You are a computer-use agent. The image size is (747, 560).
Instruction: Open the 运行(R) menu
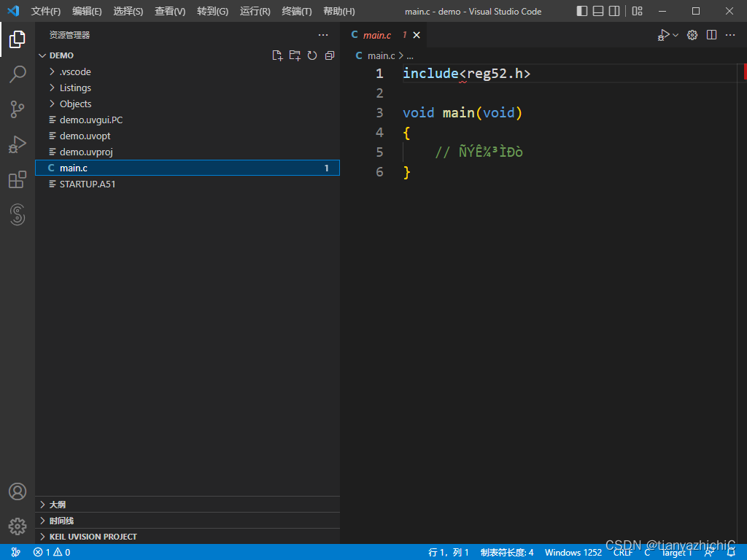point(255,11)
